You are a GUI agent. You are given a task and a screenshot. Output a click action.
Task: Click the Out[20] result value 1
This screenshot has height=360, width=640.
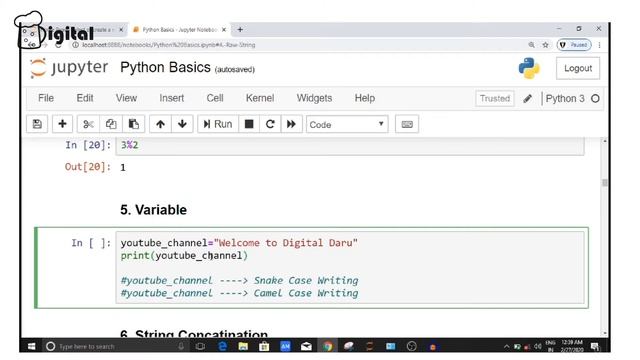[x=123, y=167]
